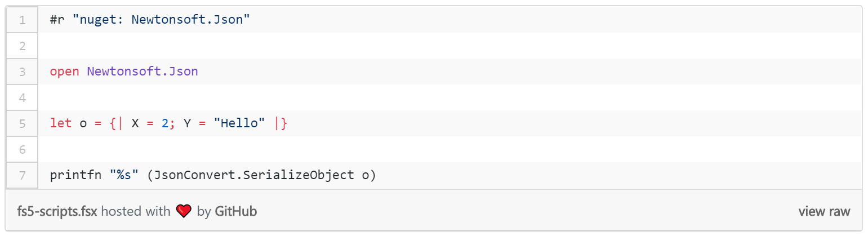The image size is (868, 236).
Task: Click the "%s" format string
Action: click(x=124, y=175)
